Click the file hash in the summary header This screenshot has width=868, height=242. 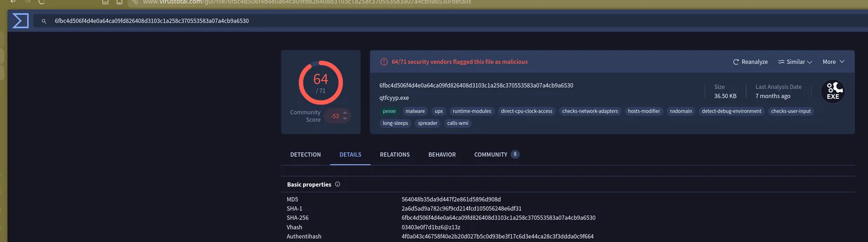click(476, 86)
